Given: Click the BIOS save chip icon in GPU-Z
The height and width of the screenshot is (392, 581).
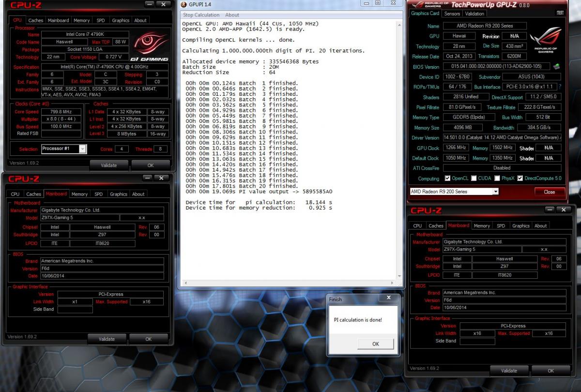Looking at the screenshot, I should pos(557,67).
